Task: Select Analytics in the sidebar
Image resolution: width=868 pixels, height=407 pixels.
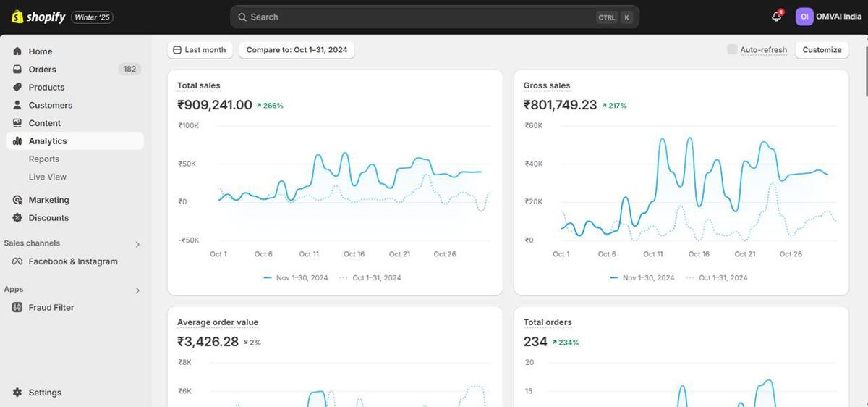Action: click(x=75, y=141)
